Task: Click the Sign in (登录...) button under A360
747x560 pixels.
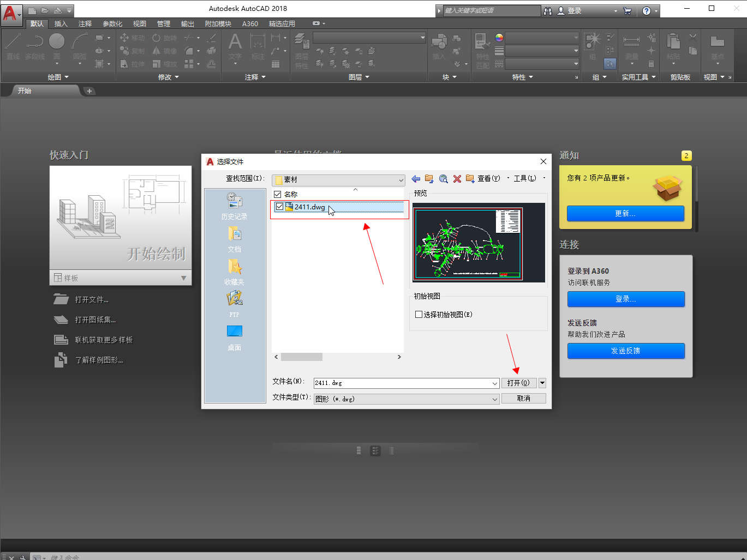Action: pos(626,299)
